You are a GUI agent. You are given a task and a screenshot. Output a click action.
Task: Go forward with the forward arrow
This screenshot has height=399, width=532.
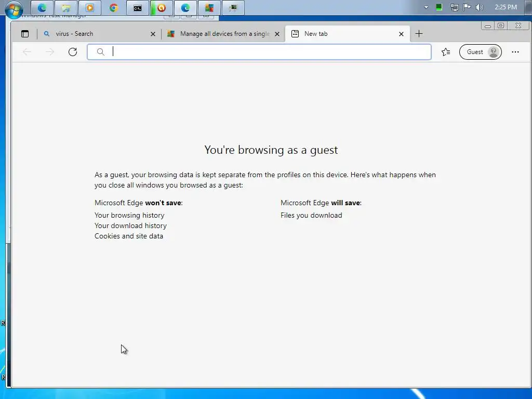50,52
